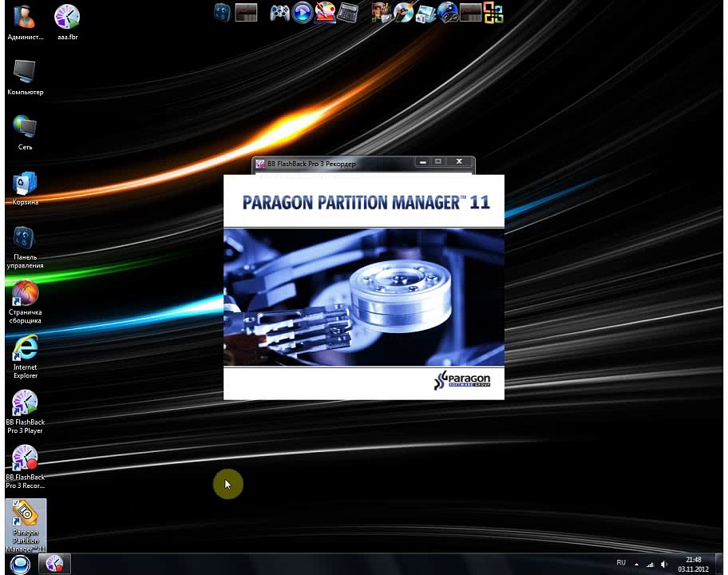Open Панель управления desktop shortcut
The image size is (728, 575).
point(25,247)
